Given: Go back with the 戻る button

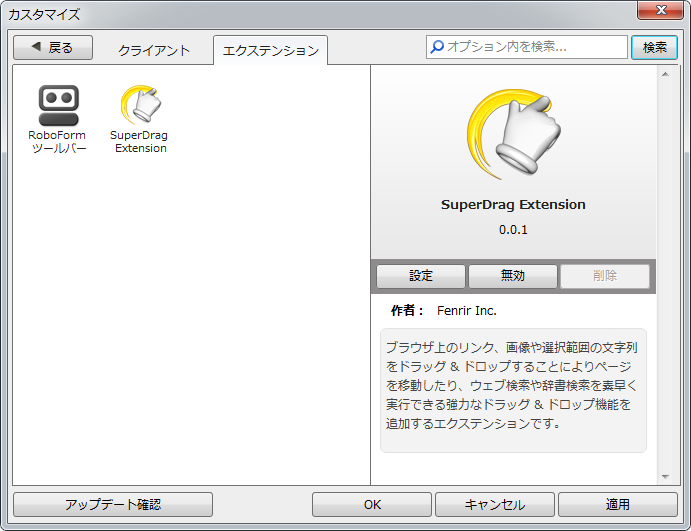Looking at the screenshot, I should (x=53, y=48).
